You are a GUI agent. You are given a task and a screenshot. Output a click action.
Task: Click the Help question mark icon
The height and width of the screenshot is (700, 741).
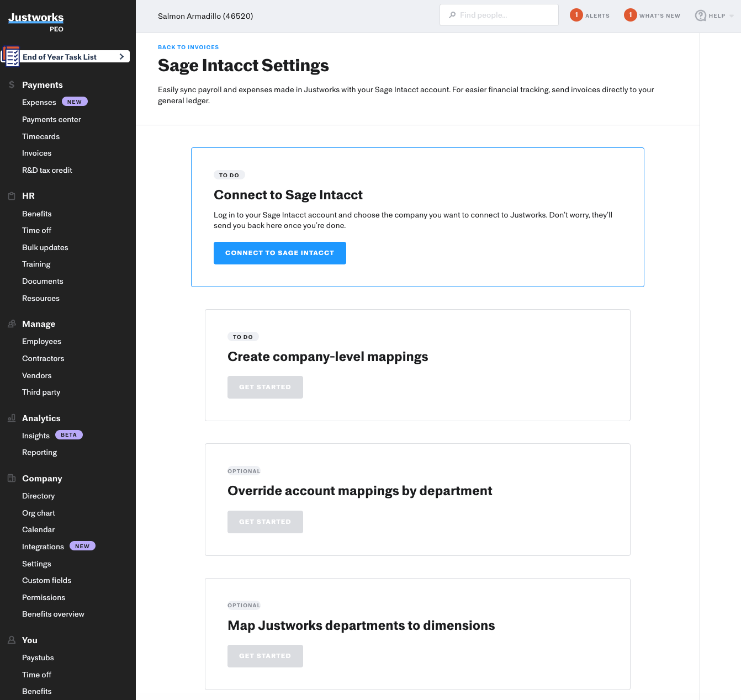coord(700,15)
